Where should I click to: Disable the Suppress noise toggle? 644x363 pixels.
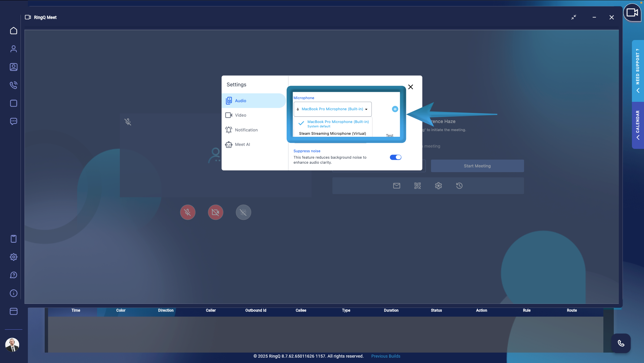pos(396,157)
